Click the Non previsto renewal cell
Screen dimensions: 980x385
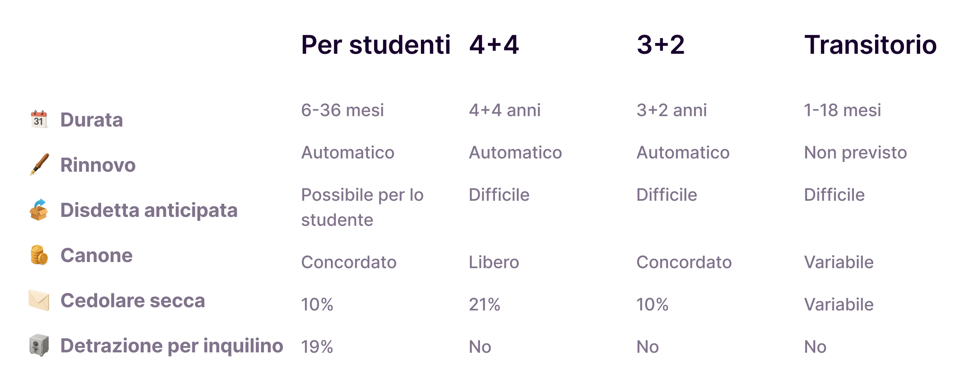pos(855,153)
